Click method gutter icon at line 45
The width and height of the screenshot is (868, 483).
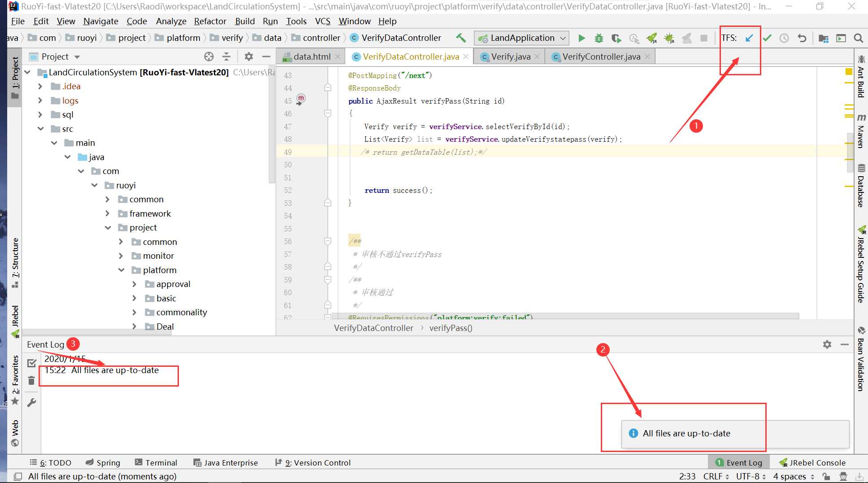(300, 100)
